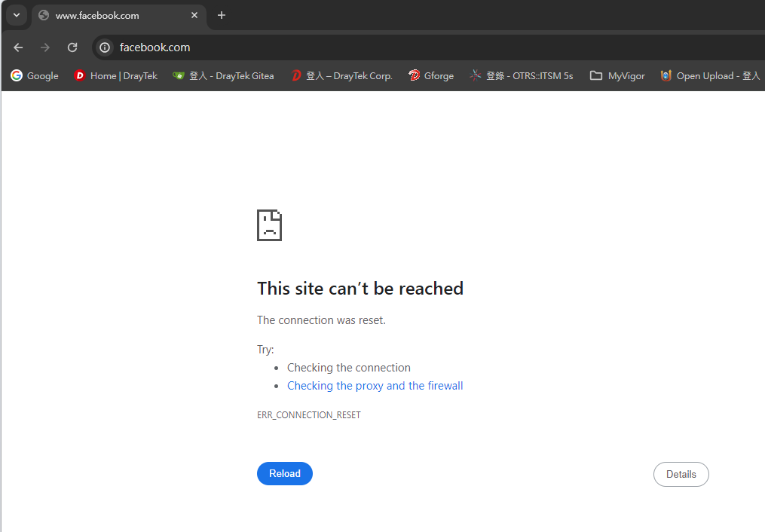Open the Gforge bookmark

pos(431,75)
